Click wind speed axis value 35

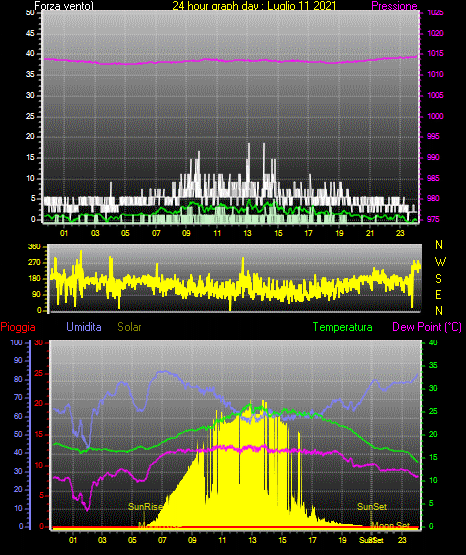30,75
